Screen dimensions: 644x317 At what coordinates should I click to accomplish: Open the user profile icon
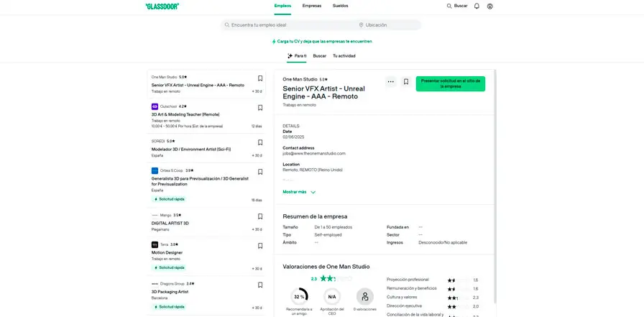point(489,6)
